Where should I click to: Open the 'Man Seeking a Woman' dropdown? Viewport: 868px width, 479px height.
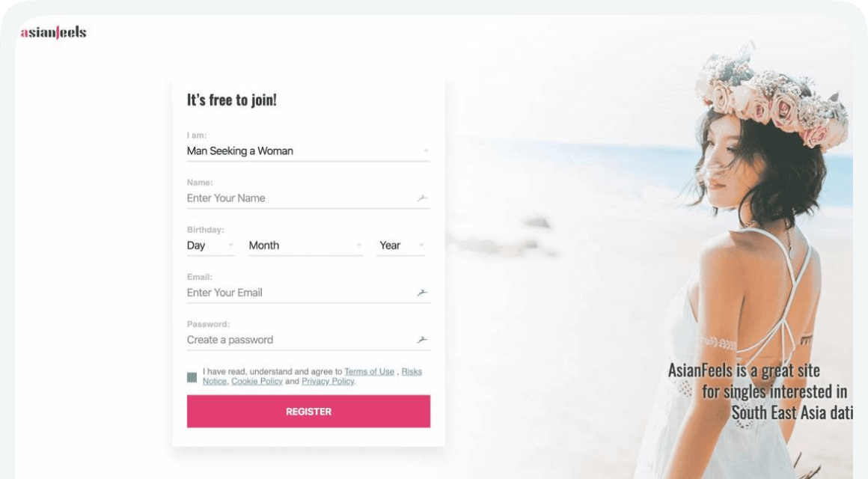(308, 151)
